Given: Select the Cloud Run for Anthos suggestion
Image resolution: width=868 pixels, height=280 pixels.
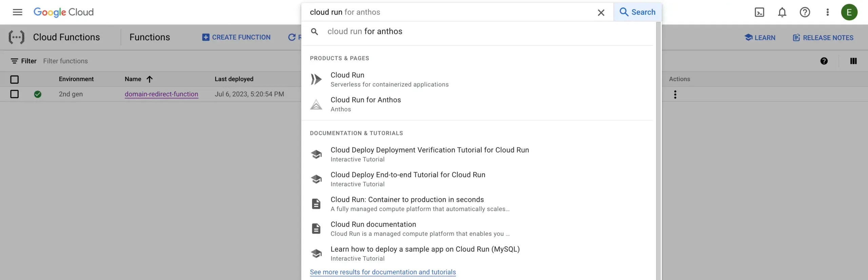Looking at the screenshot, I should pyautogui.click(x=366, y=100).
